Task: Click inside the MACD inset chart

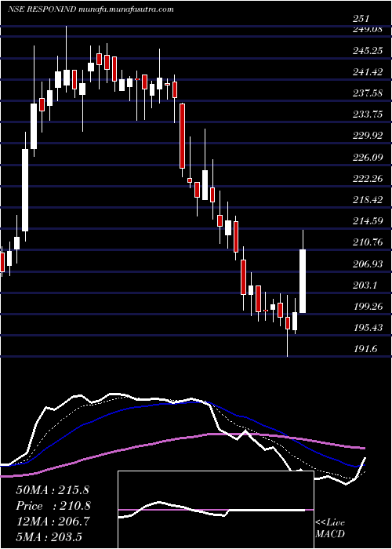Action: (216, 510)
